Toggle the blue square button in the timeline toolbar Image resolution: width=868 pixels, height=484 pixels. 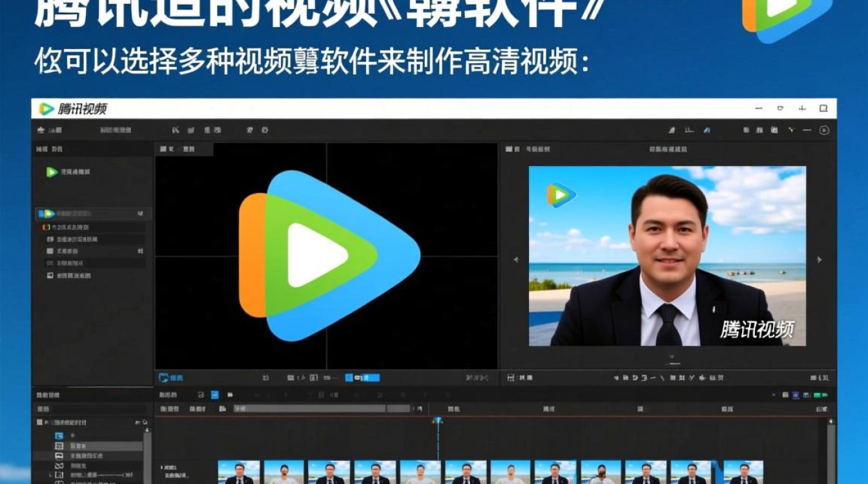pyautogui.click(x=215, y=394)
